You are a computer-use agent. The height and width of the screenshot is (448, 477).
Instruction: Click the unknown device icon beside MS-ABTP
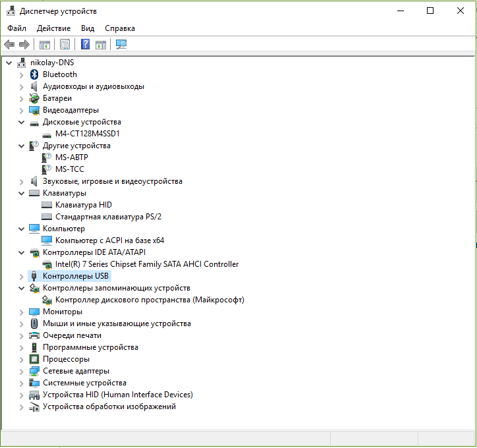click(47, 157)
